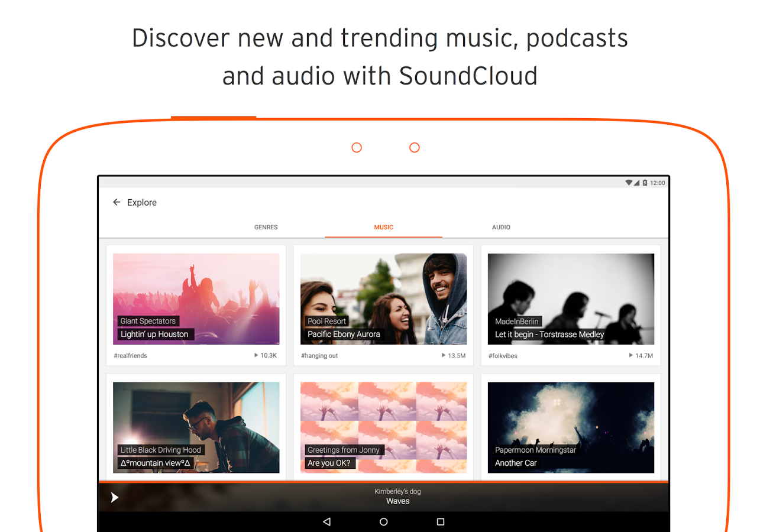This screenshot has height=532, width=760.
Task: Click Kimberley's dog artist name in player
Action: [x=398, y=492]
